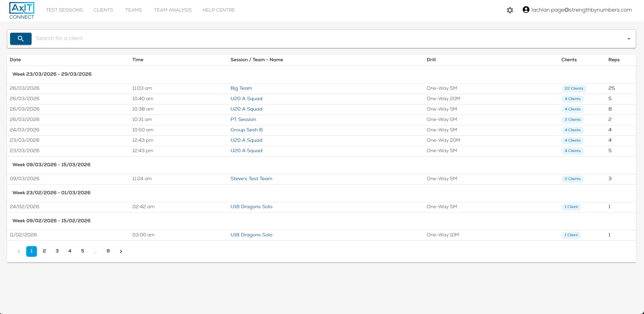Open the client search dropdown arrow

(x=629, y=39)
